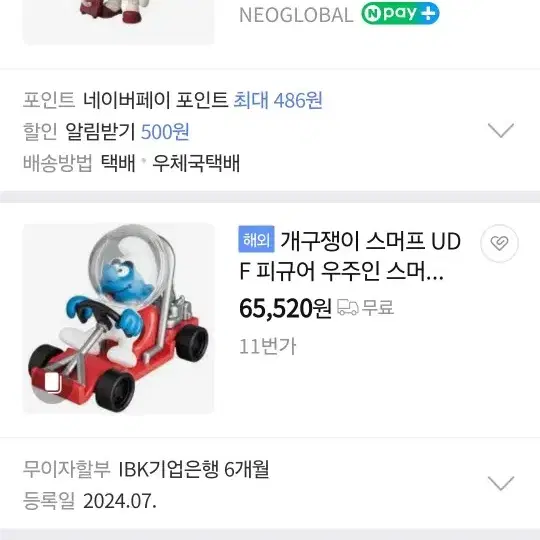Viewport: 540px width, 540px height.
Task: Click the 택배 delivery method text
Action: point(118,163)
